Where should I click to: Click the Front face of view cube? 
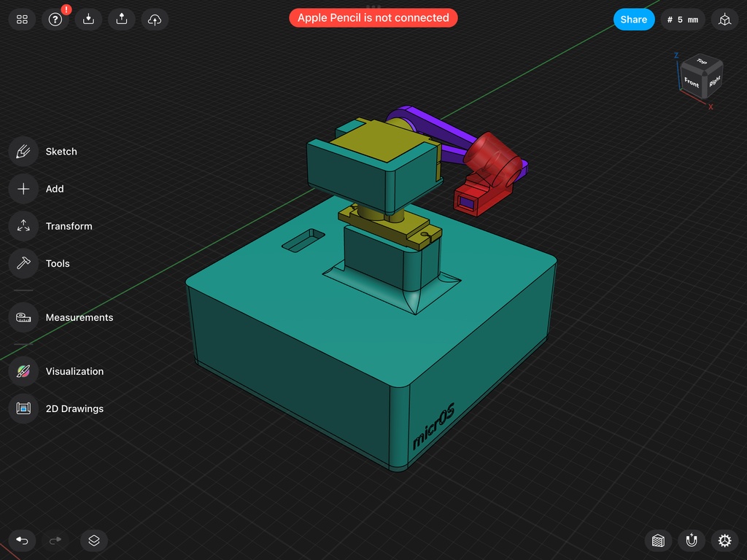point(692,83)
